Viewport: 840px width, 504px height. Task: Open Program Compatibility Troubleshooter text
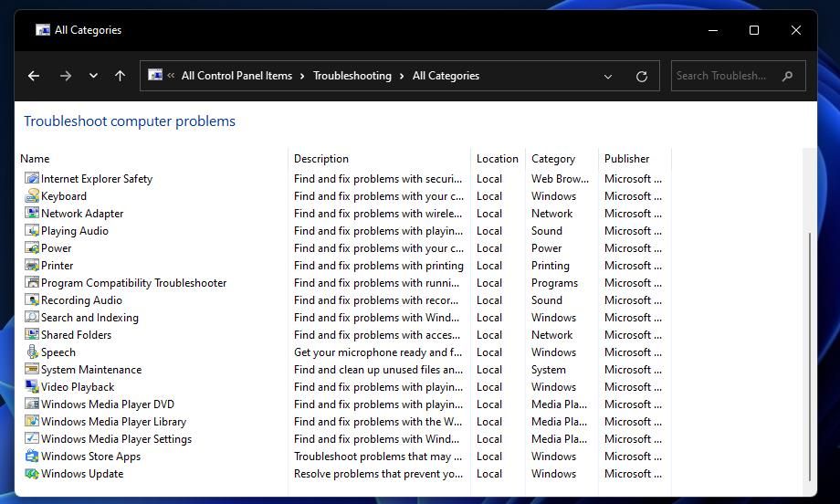tap(134, 283)
